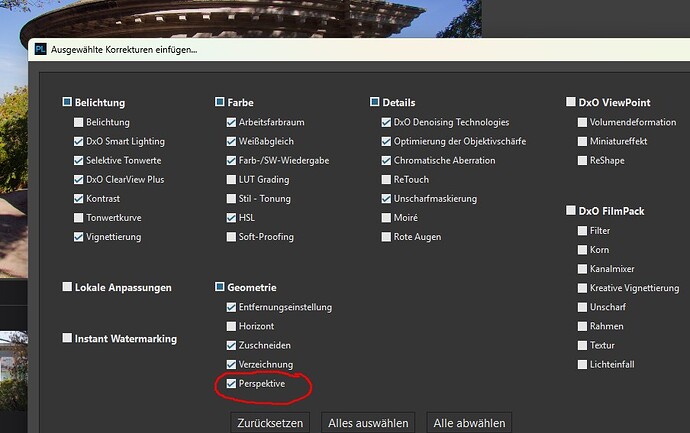690x433 pixels.
Task: Enable Horizont checkbox
Action: pyautogui.click(x=231, y=326)
